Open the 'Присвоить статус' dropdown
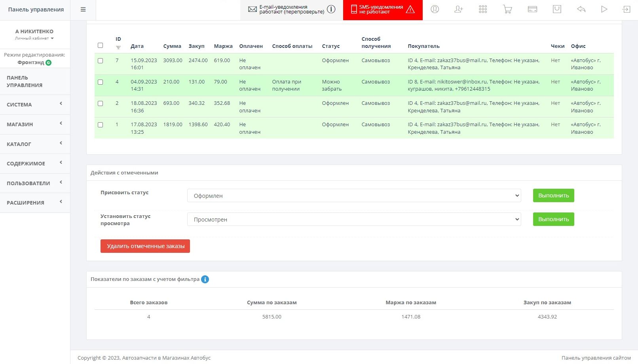Screen dimensions: 638x364 (354, 196)
